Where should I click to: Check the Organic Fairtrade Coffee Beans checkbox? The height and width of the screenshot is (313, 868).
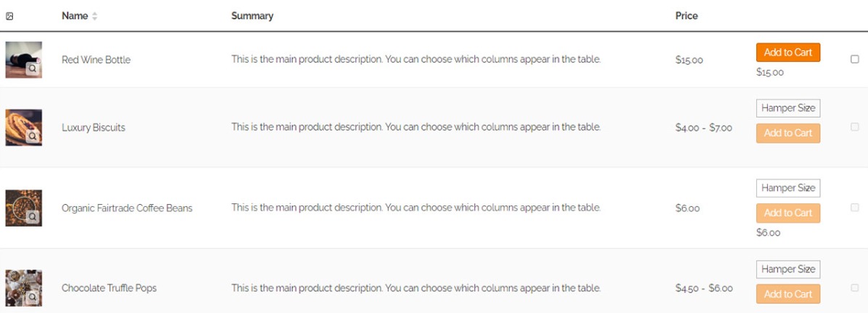pyautogui.click(x=854, y=208)
